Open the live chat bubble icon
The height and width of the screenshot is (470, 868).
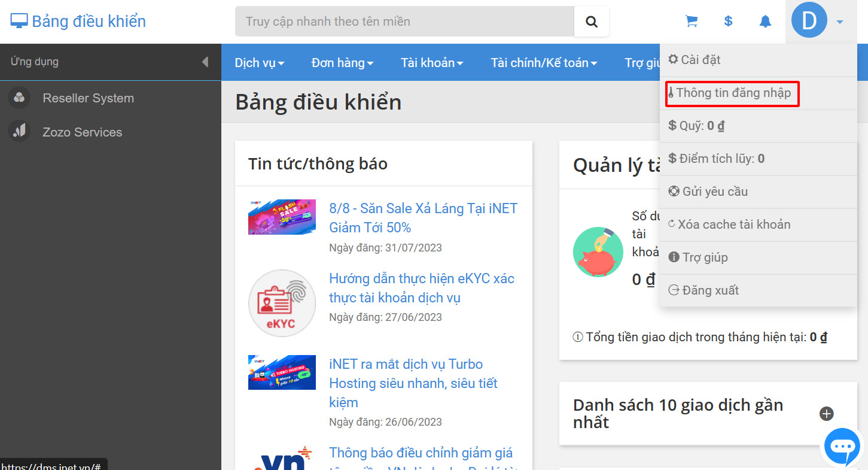(x=842, y=447)
